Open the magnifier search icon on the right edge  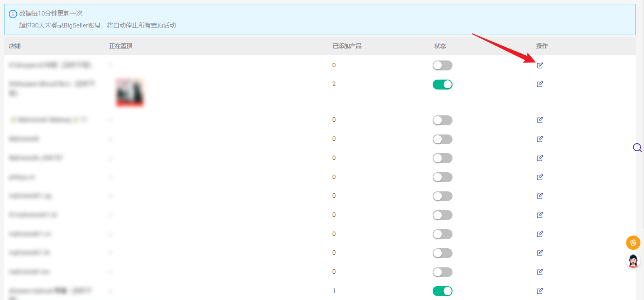pos(637,148)
